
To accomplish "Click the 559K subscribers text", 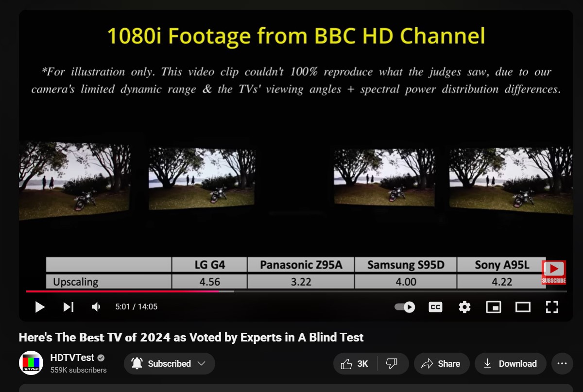I will [x=78, y=370].
